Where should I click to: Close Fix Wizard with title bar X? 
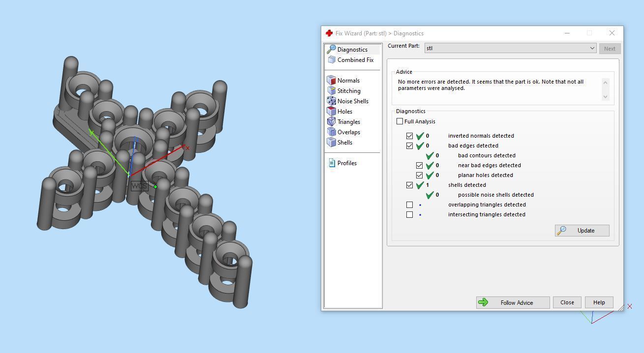(612, 33)
